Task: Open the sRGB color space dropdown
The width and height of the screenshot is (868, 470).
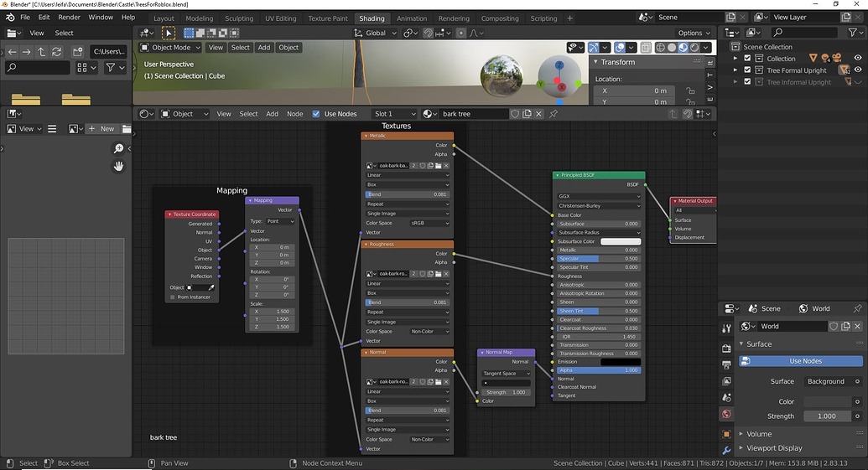Action: 429,224
